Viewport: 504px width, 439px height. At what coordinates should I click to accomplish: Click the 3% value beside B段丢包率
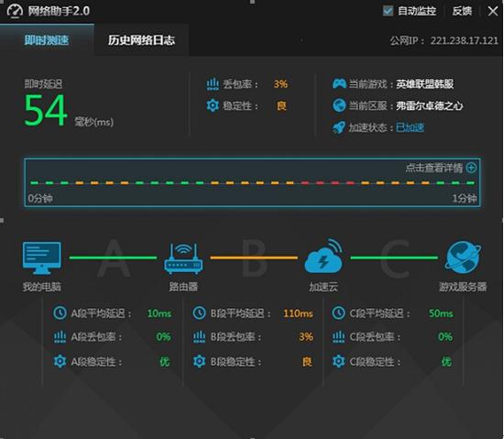(306, 336)
